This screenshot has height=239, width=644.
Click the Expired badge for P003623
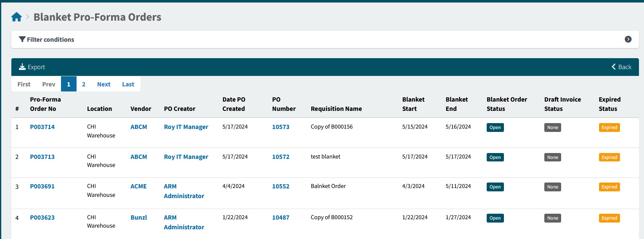[x=610, y=218]
